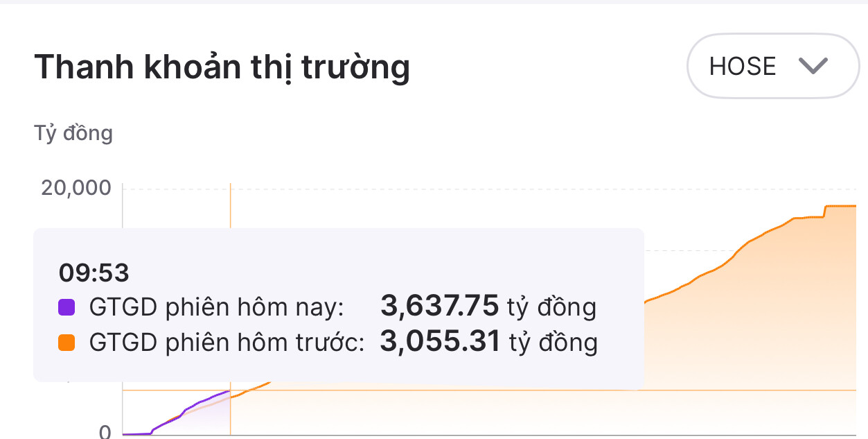The width and height of the screenshot is (868, 439).
Task: Click "tỷ đồng" after the 3,055.31 value
Action: 553,341
